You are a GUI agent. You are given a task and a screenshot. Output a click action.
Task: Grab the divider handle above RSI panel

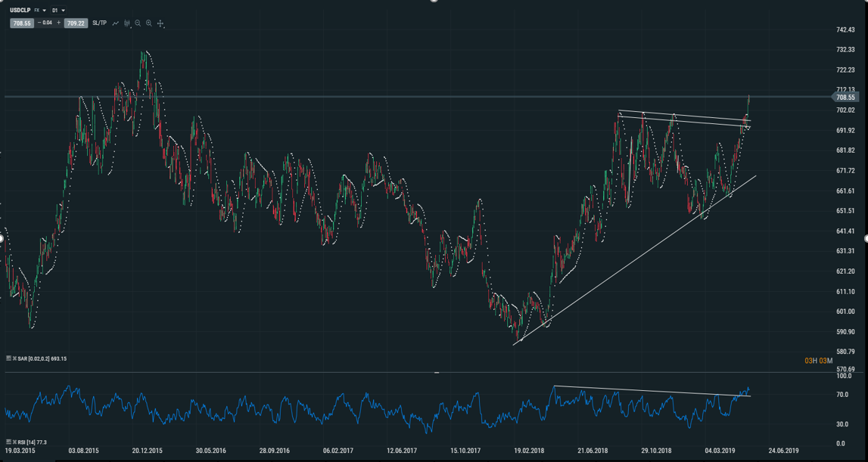[436, 372]
